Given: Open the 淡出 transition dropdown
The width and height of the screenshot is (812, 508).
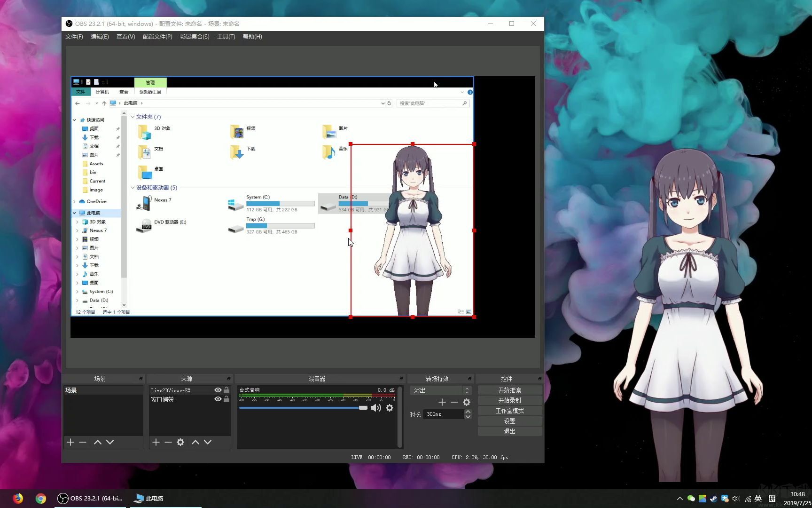Looking at the screenshot, I should 440,390.
